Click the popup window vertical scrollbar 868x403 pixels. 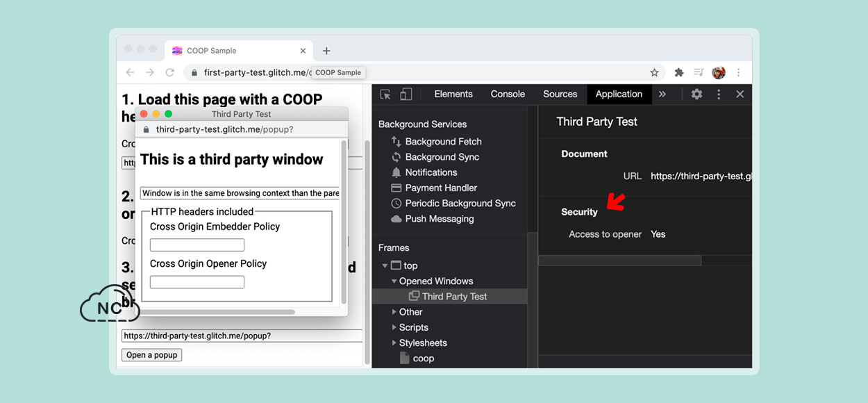tap(344, 222)
